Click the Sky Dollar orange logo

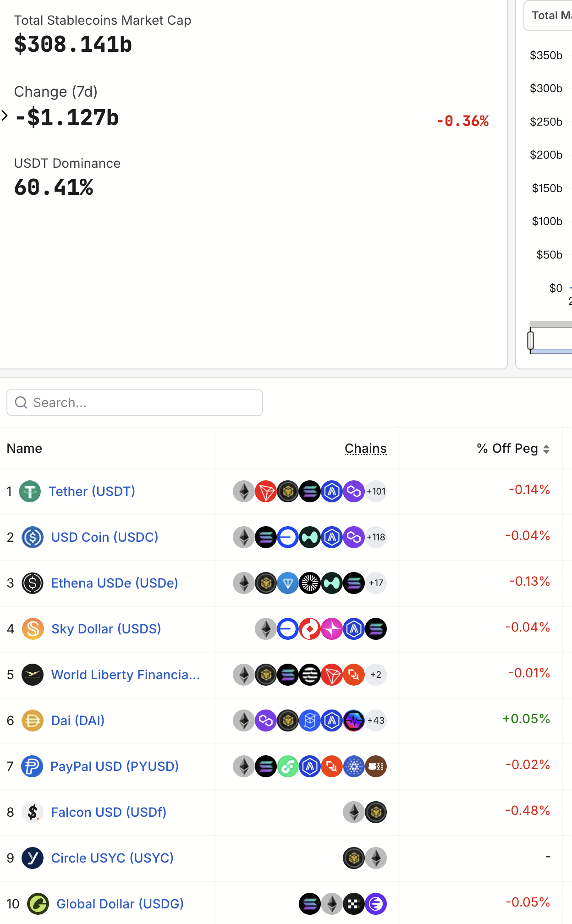(x=33, y=629)
